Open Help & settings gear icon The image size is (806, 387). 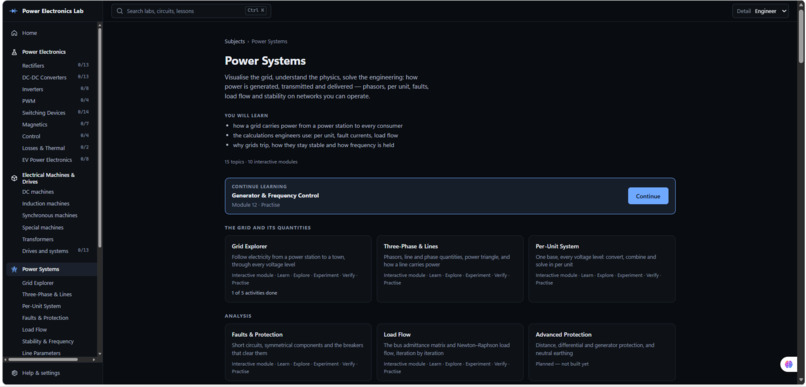[x=14, y=373]
